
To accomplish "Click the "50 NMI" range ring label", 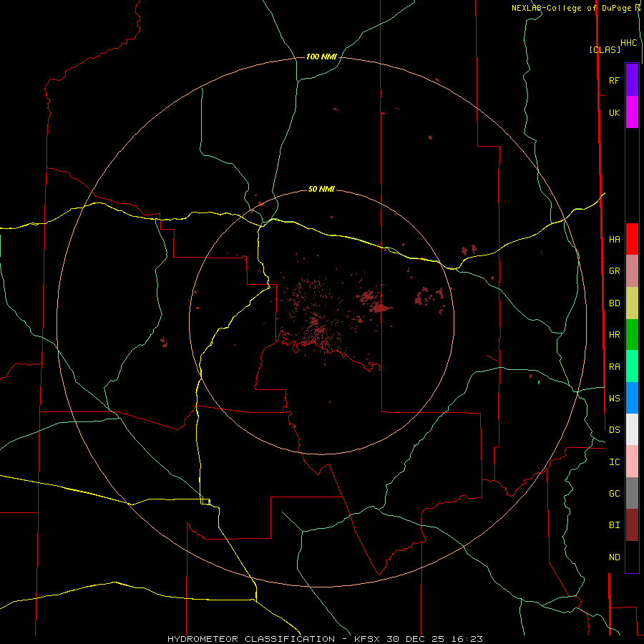I will (321, 189).
